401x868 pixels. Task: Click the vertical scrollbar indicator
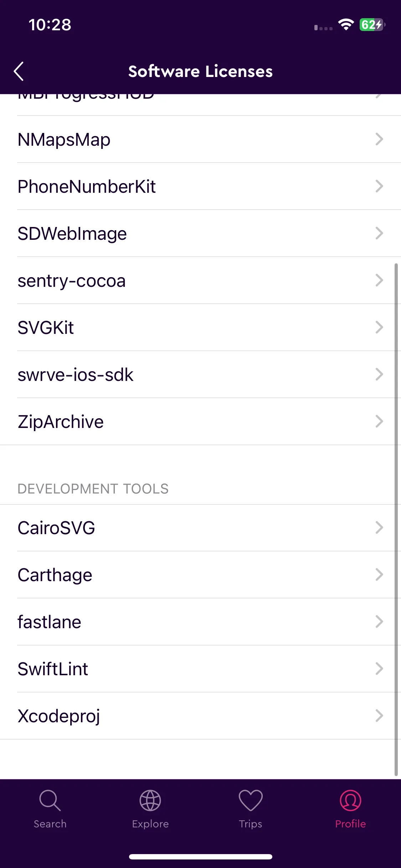[x=396, y=520]
